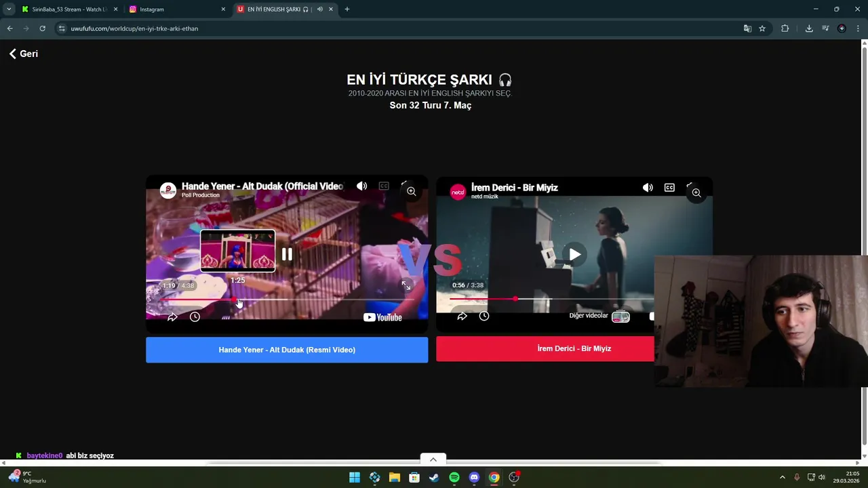868x488 pixels.
Task: Expand the bottom chevron-up panel
Action: click(433, 460)
